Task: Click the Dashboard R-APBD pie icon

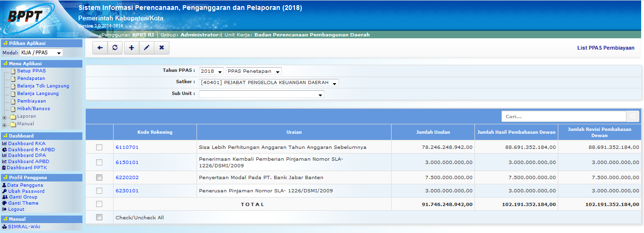Action: (4, 149)
